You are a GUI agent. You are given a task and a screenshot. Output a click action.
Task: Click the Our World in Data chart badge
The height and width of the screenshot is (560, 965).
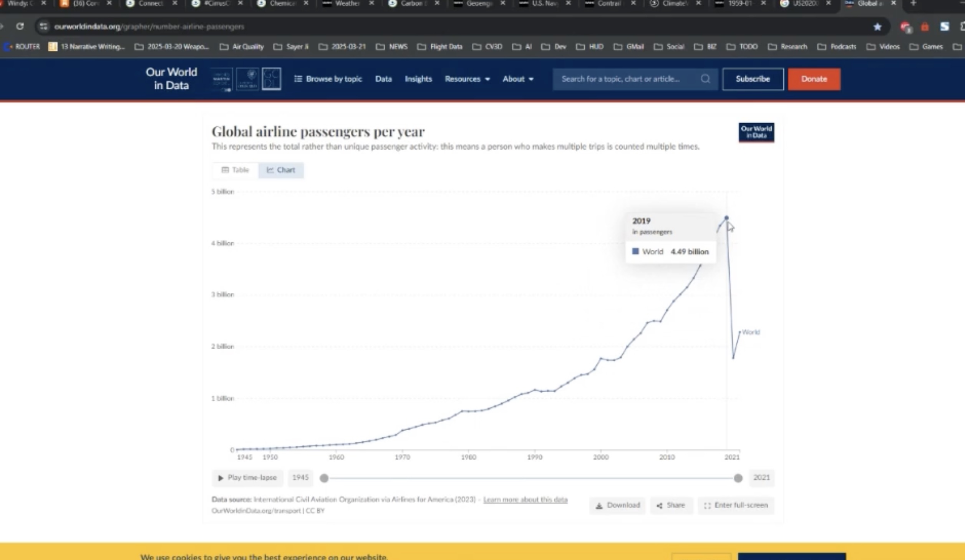click(x=756, y=133)
